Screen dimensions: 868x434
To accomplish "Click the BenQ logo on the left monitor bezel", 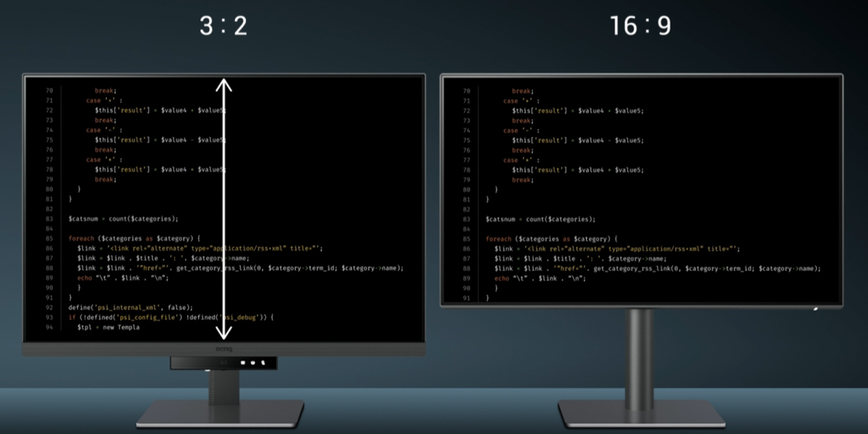I will tap(224, 349).
